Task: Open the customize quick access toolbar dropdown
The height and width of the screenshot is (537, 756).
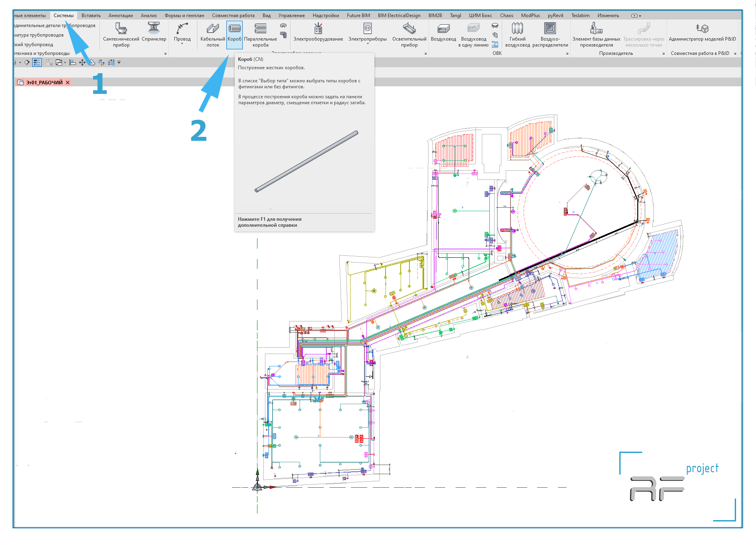Action: (x=119, y=62)
